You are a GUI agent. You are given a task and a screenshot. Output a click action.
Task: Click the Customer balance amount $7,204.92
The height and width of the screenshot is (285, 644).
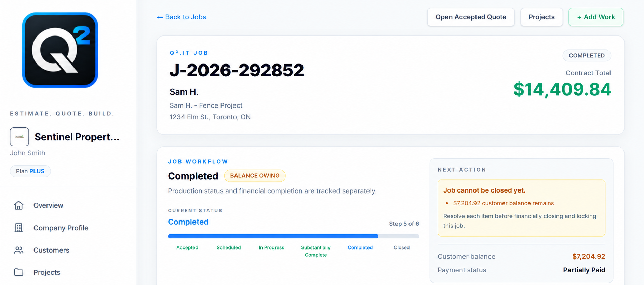point(589,256)
